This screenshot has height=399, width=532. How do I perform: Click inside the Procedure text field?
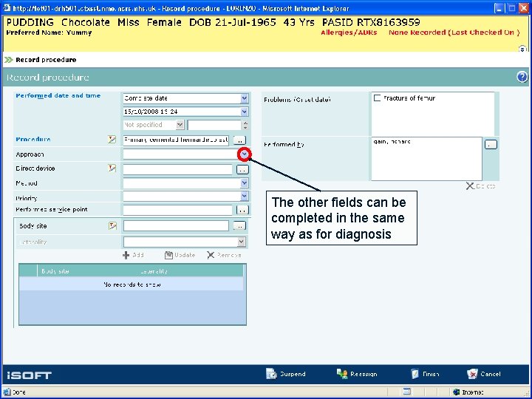tap(176, 140)
